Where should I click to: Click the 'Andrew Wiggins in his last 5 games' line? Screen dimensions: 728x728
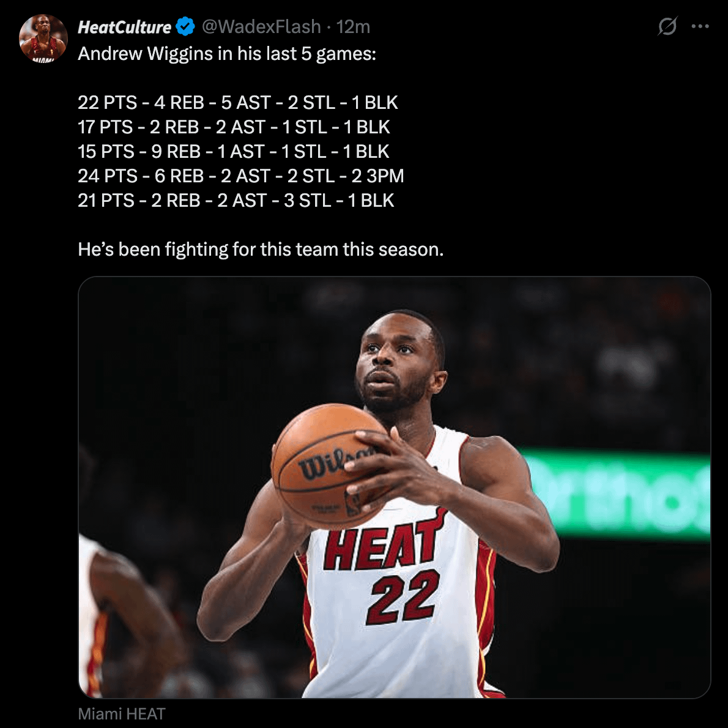click(227, 54)
